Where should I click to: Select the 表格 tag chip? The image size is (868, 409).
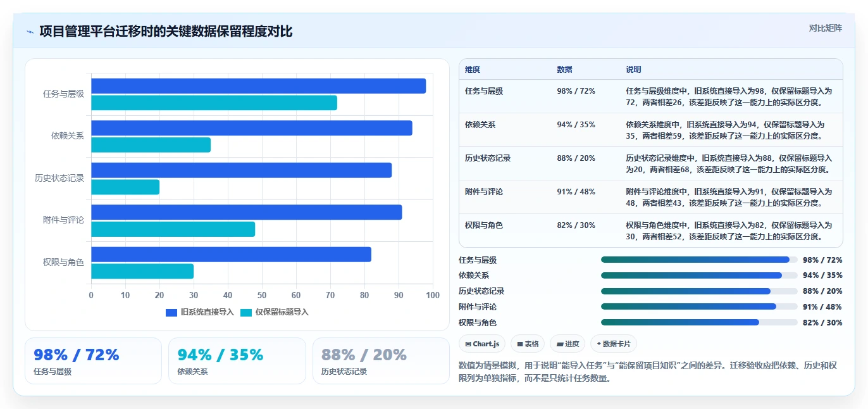pyautogui.click(x=528, y=344)
